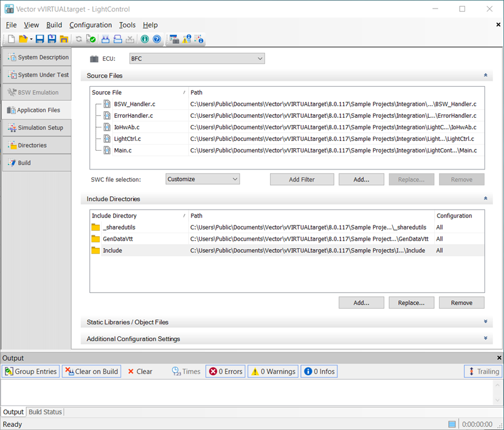This screenshot has width=504, height=430.
Task: Click the green info circle icon
Action: [x=145, y=39]
